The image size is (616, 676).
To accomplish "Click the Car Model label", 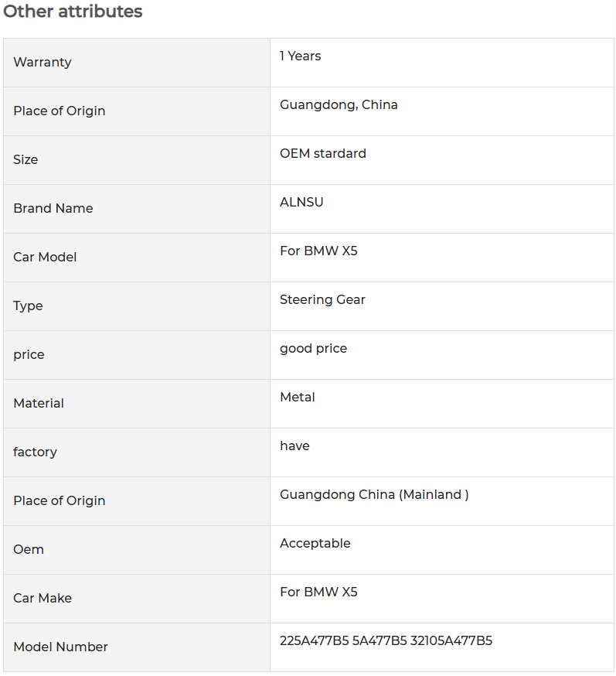I will coord(45,257).
